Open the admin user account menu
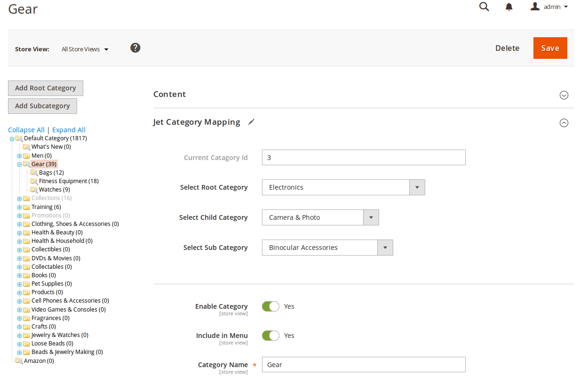 [549, 7]
